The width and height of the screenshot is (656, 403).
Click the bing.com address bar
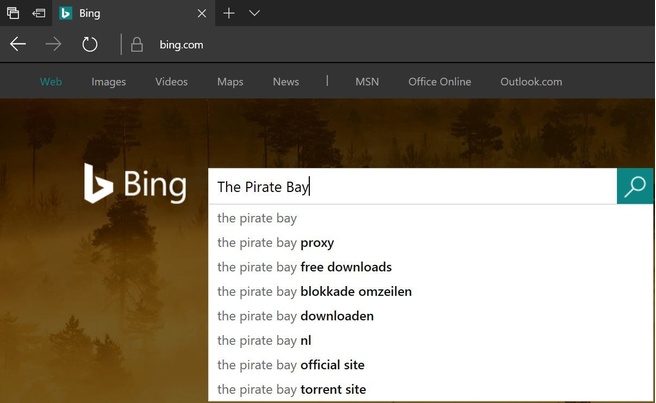(x=181, y=45)
